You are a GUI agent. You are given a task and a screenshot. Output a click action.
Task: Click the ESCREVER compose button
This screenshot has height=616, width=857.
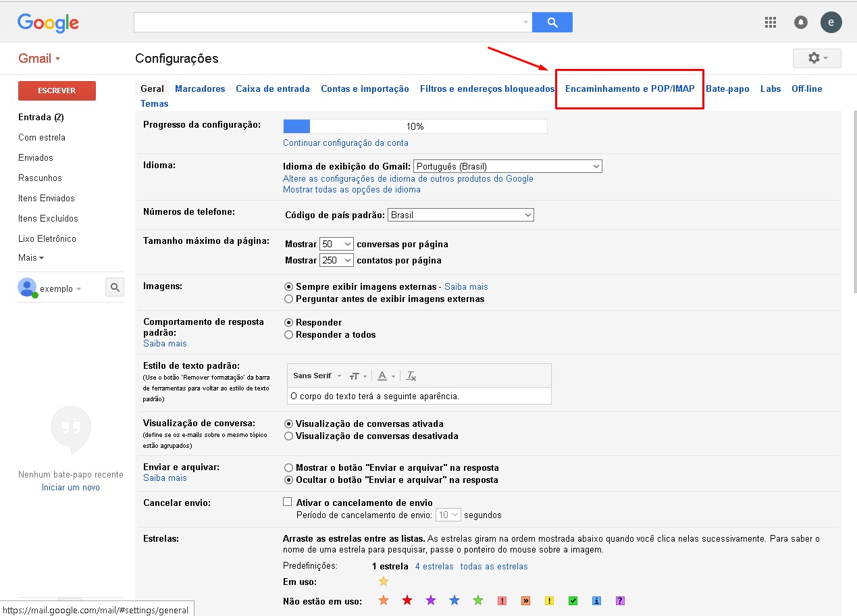[x=57, y=91]
